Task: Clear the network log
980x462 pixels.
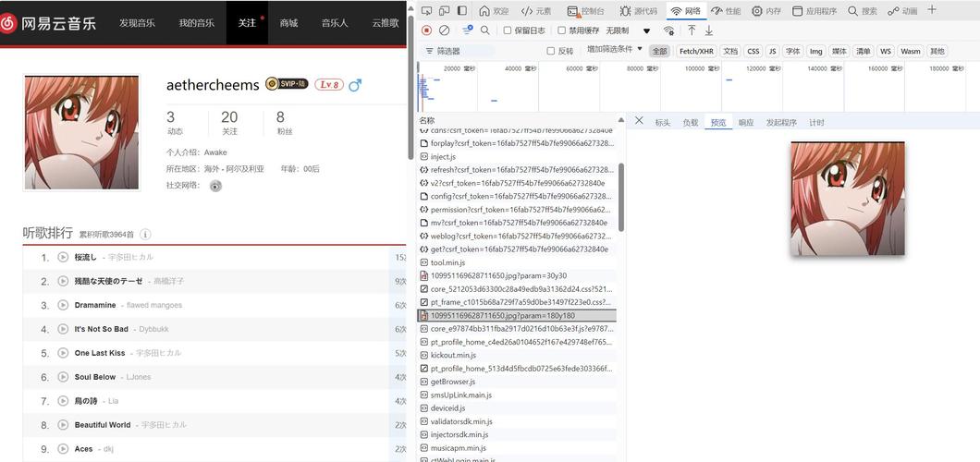Action: click(x=445, y=30)
